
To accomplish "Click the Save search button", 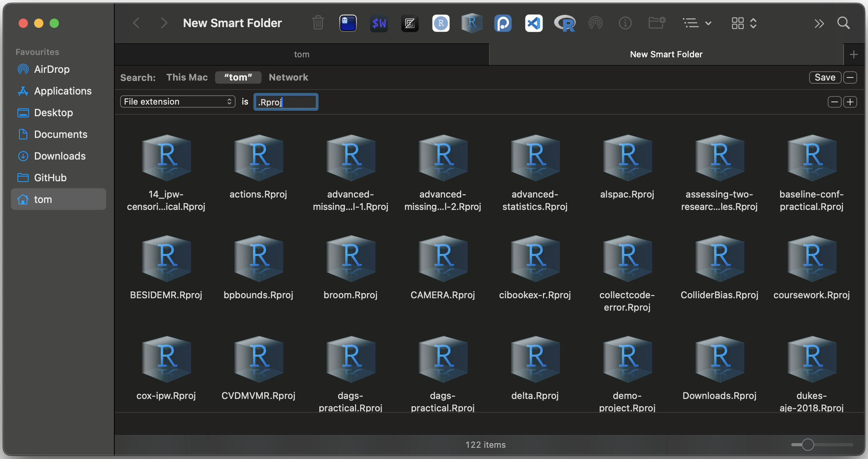I will [825, 77].
